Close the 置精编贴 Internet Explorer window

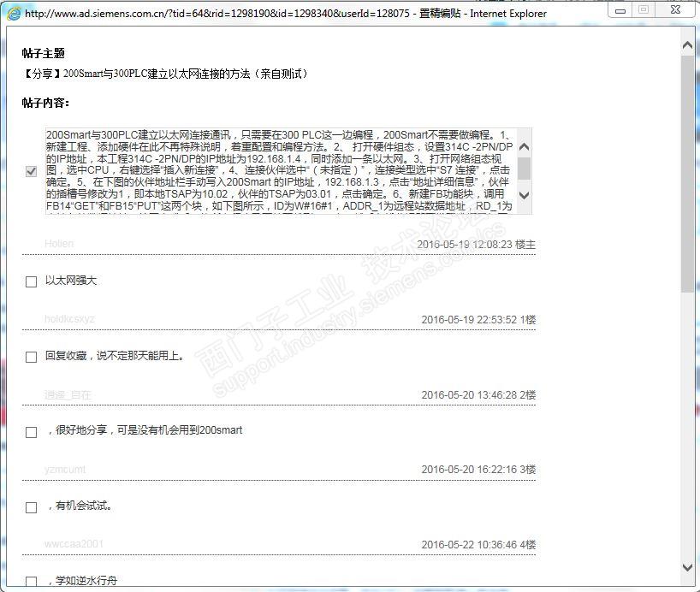(676, 9)
